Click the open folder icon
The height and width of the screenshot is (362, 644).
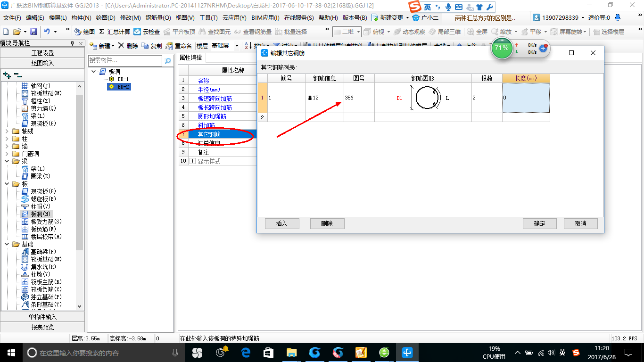(x=17, y=32)
